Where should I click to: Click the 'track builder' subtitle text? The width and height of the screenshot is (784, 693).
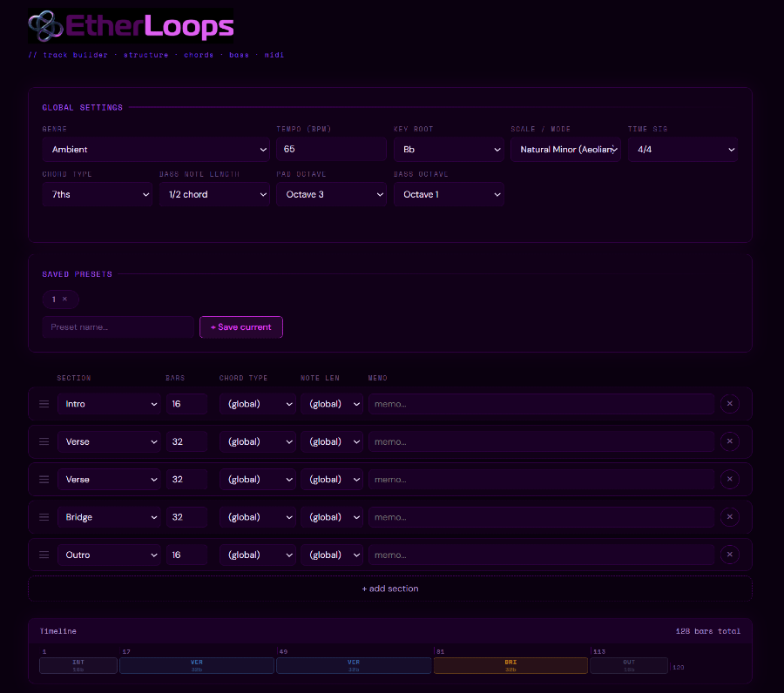75,55
